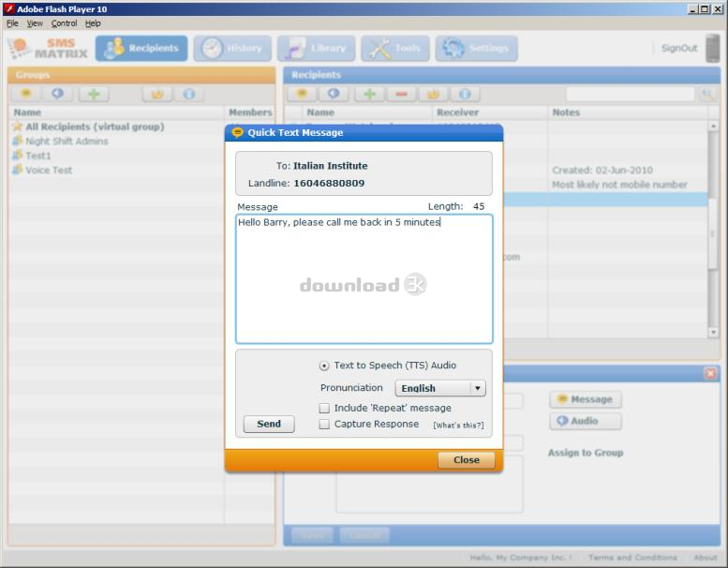728x568 pixels.
Task: Open the File menu
Action: click(12, 23)
